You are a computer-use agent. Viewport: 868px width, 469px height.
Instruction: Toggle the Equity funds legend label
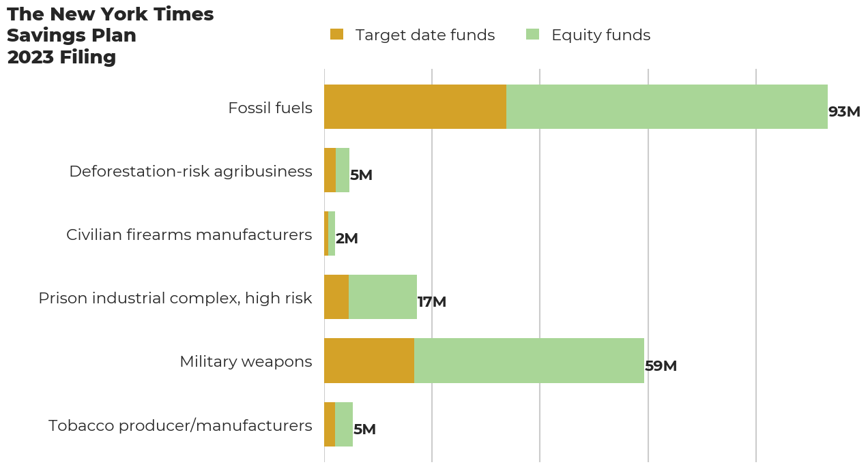[x=601, y=35]
